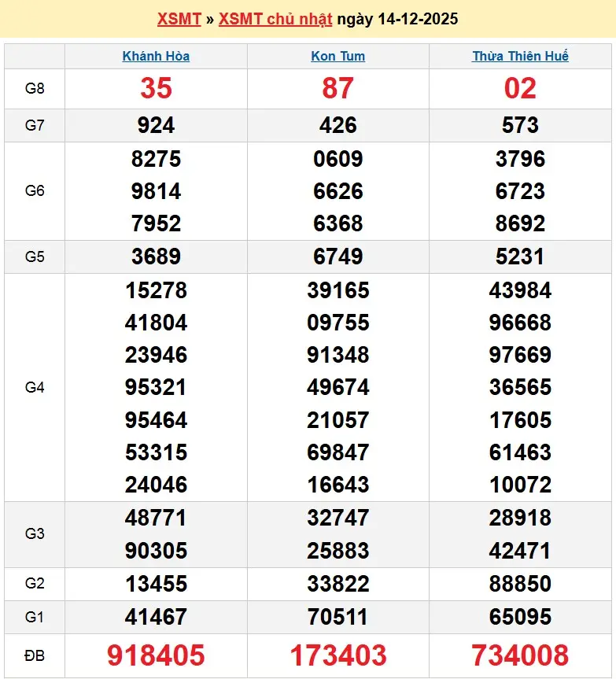Viewport: 616px width, 679px height.
Task: Click the red G8 number 87
Action: [x=338, y=89]
